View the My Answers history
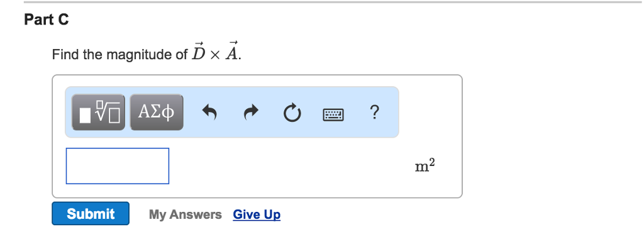 pos(186,214)
